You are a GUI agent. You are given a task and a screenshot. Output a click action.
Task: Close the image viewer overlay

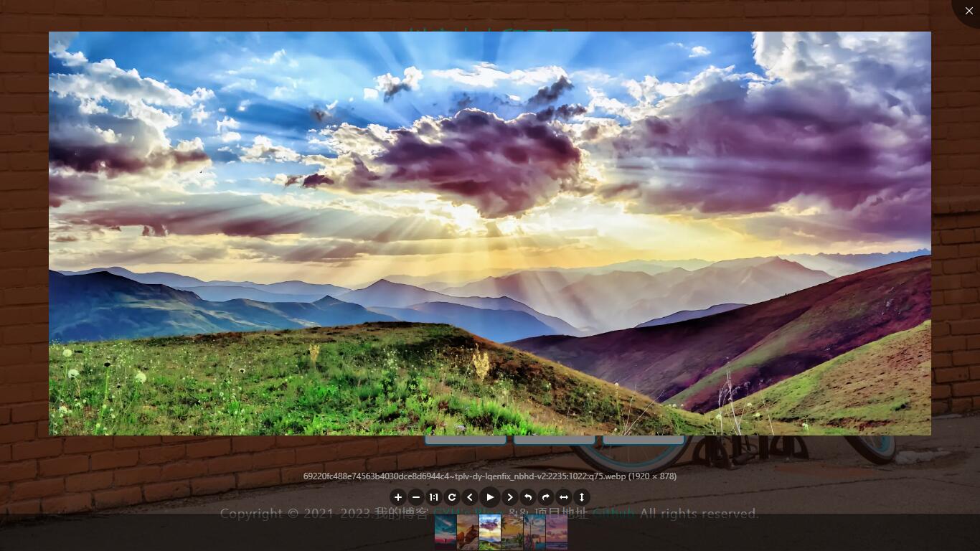969,11
